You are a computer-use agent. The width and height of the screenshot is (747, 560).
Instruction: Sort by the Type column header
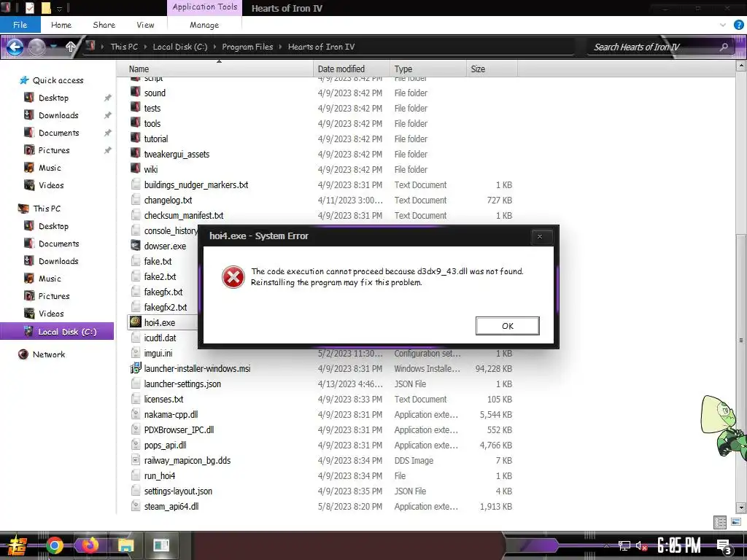[427, 69]
